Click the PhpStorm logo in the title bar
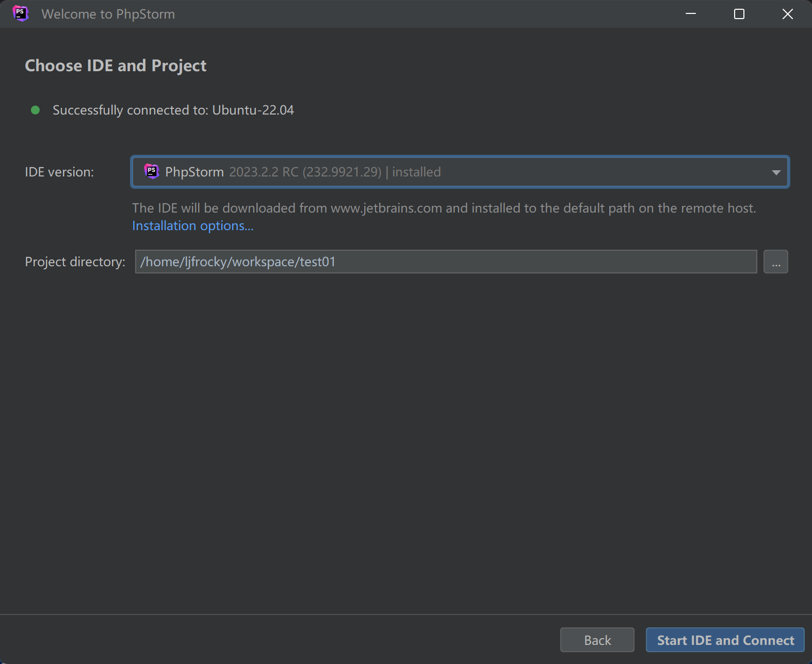This screenshot has width=812, height=664. [x=20, y=13]
